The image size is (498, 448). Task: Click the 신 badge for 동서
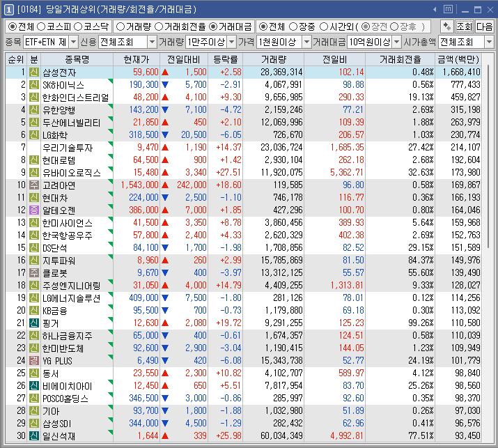[33, 373]
